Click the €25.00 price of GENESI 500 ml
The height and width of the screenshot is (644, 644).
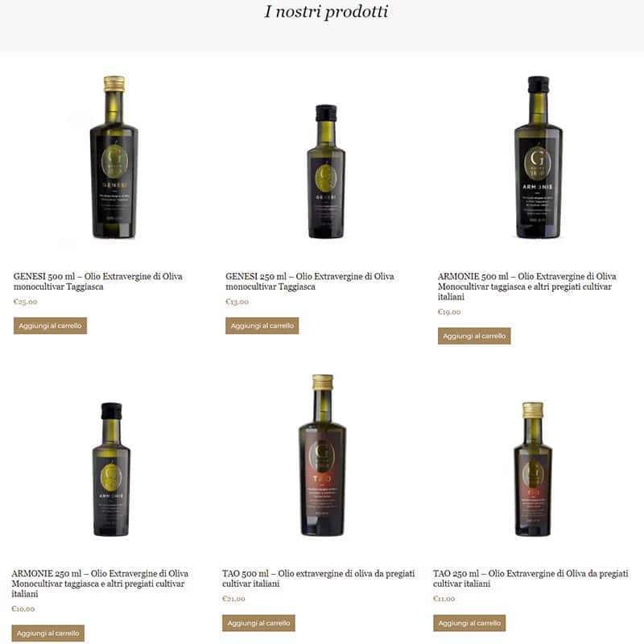pos(26,301)
